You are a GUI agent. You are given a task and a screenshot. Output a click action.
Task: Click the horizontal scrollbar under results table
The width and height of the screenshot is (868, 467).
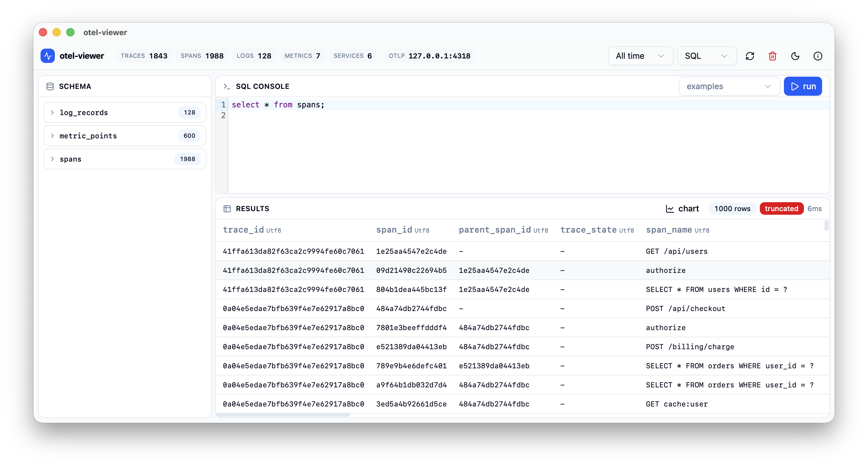(x=283, y=415)
